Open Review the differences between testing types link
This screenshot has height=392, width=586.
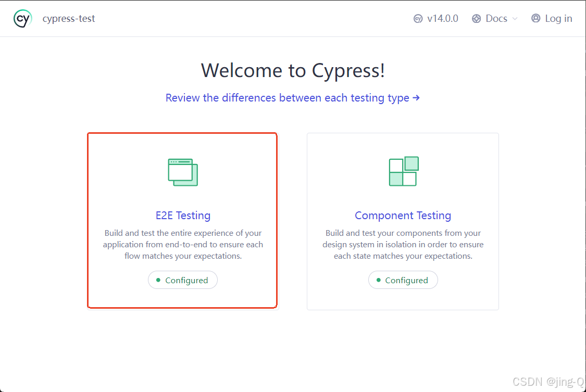coord(293,98)
